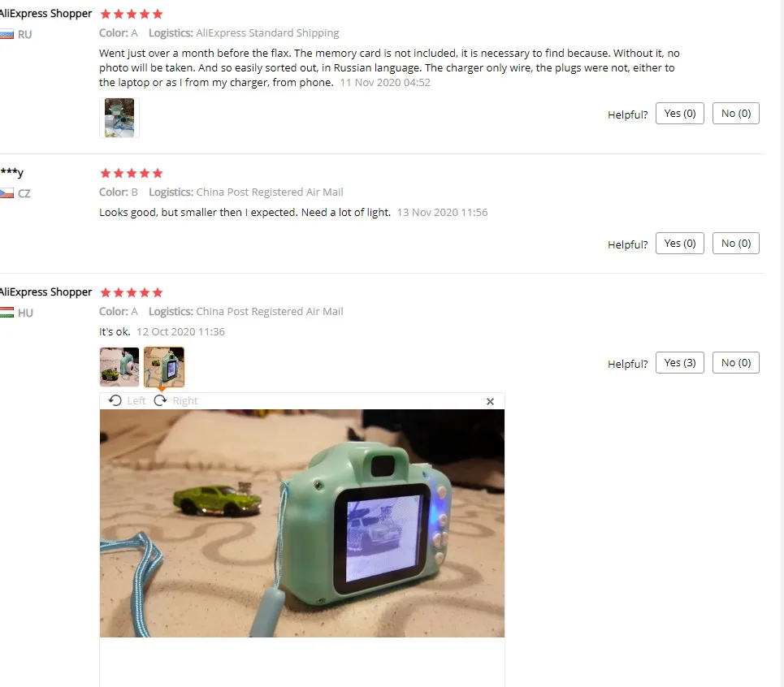Vote No (0) on the CZ review
This screenshot has height=687, width=784.
pos(735,244)
